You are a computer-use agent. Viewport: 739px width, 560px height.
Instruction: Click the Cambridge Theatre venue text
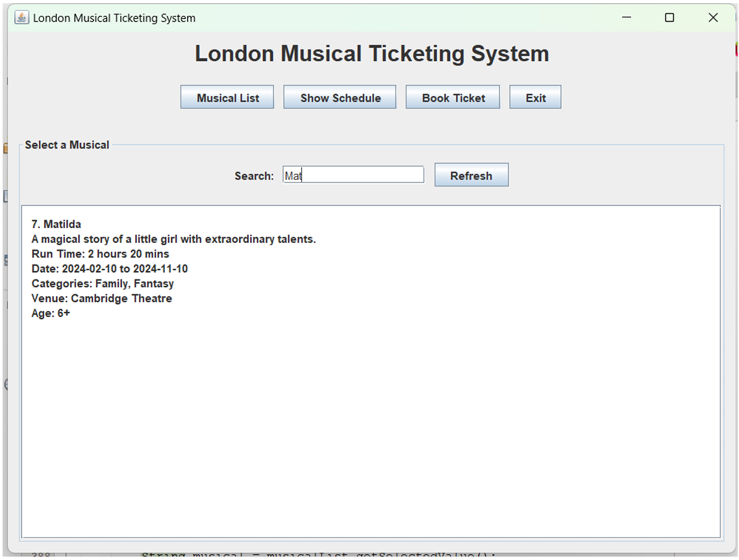[101, 298]
